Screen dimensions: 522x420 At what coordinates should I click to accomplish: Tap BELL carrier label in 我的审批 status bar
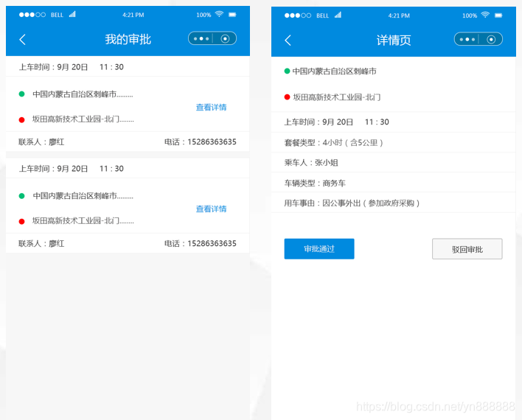(57, 15)
